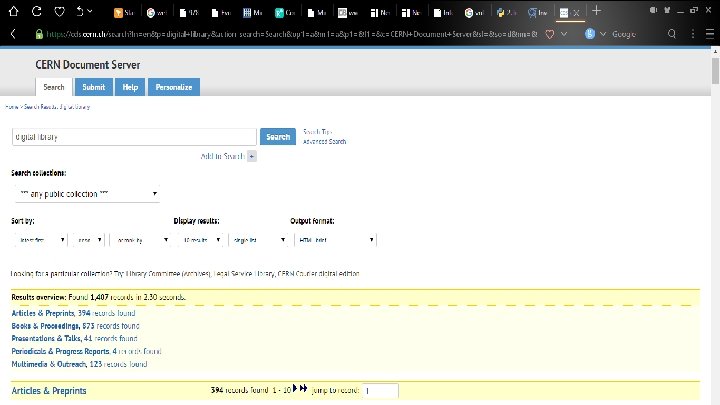Switch to the browser tab with the teal icon
This screenshot has width=720, height=405.
[x=285, y=13]
